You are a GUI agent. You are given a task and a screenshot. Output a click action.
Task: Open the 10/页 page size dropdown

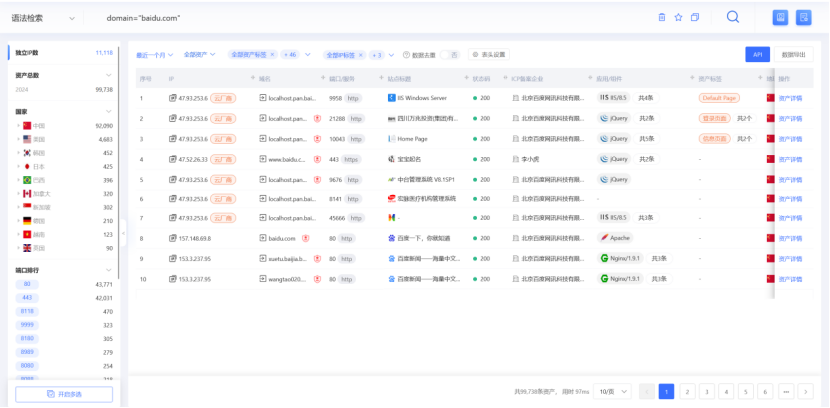[612, 391]
